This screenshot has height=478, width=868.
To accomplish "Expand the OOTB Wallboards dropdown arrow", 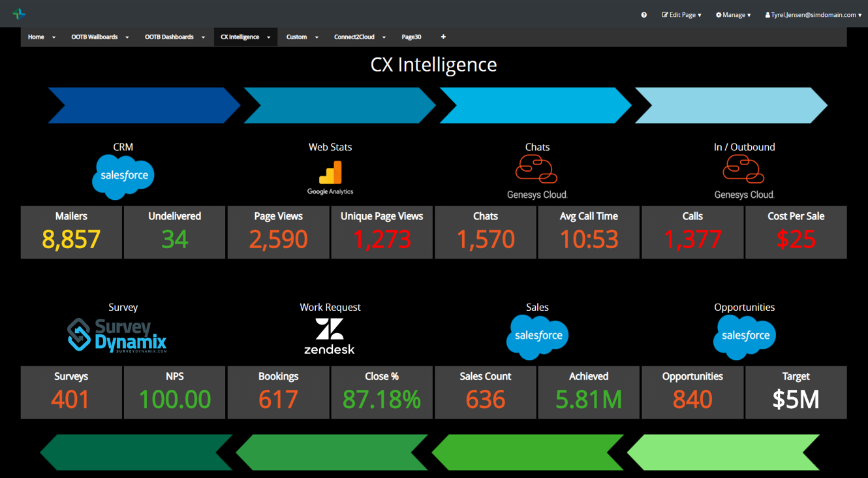I will pos(127,37).
